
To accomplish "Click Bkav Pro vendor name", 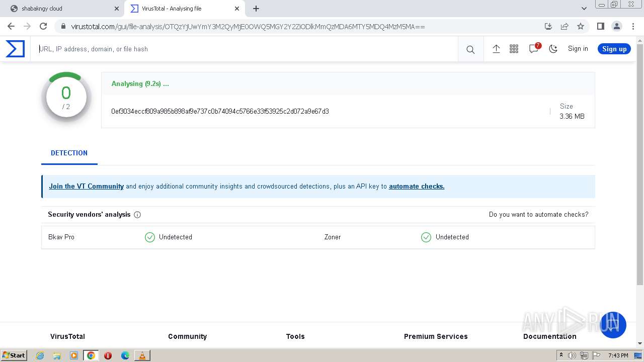I will coord(61,237).
